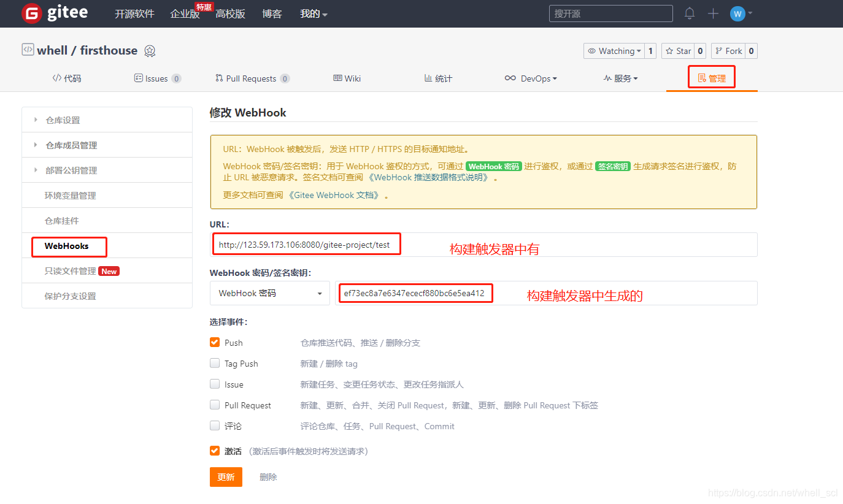
Task: Expand 仓库成员管理 in sidebar
Action: [x=107, y=145]
